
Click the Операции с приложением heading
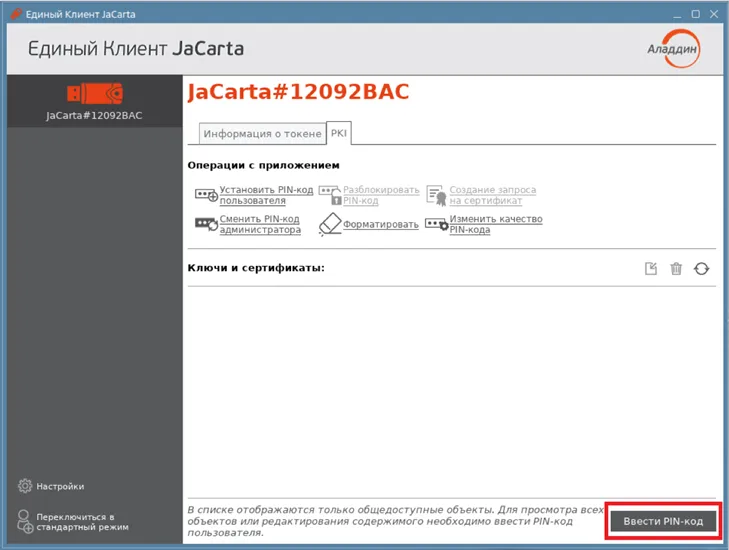(x=264, y=165)
